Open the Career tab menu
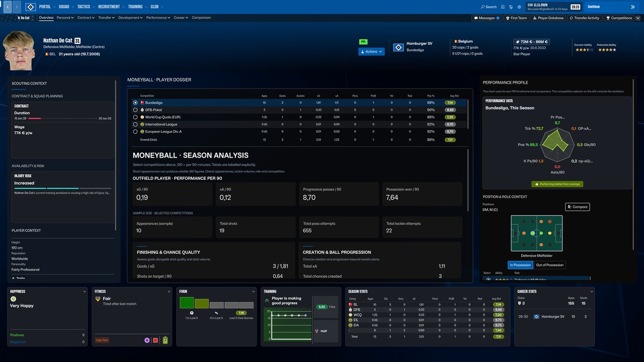644x362 pixels. [181, 18]
